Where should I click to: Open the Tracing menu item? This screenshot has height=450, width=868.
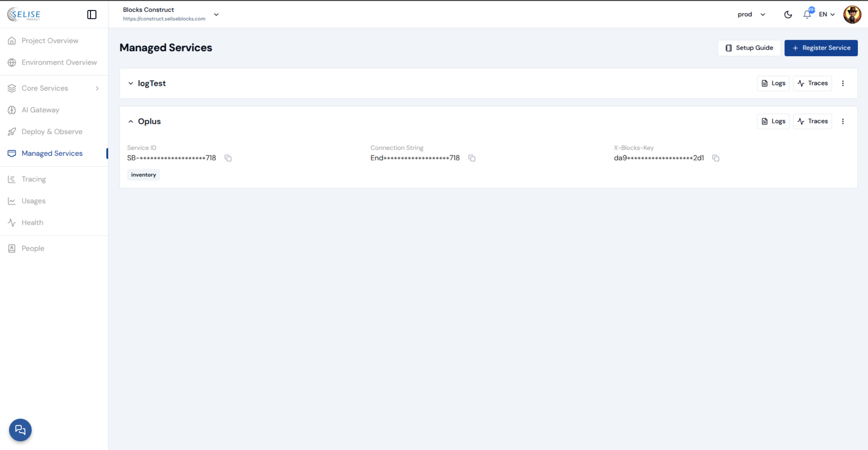(x=33, y=179)
